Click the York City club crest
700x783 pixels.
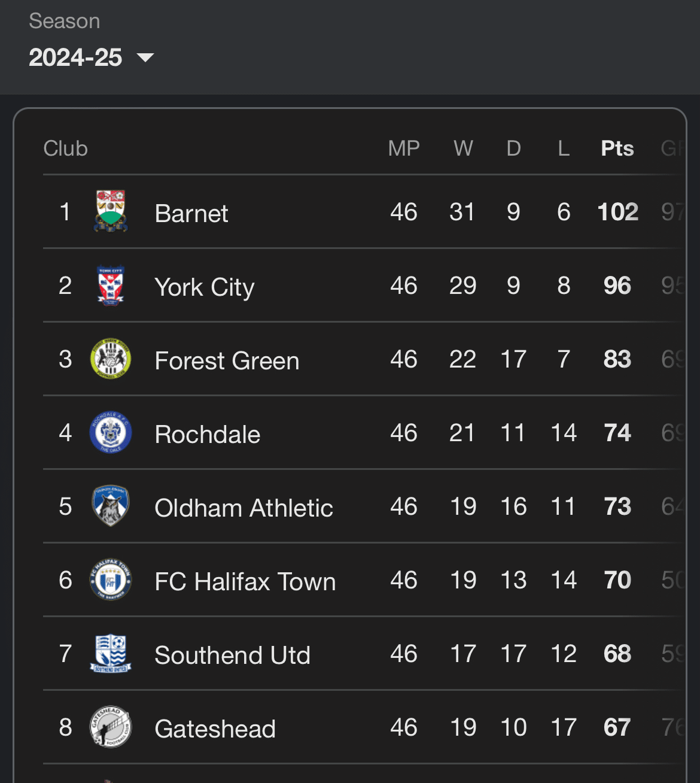(111, 286)
